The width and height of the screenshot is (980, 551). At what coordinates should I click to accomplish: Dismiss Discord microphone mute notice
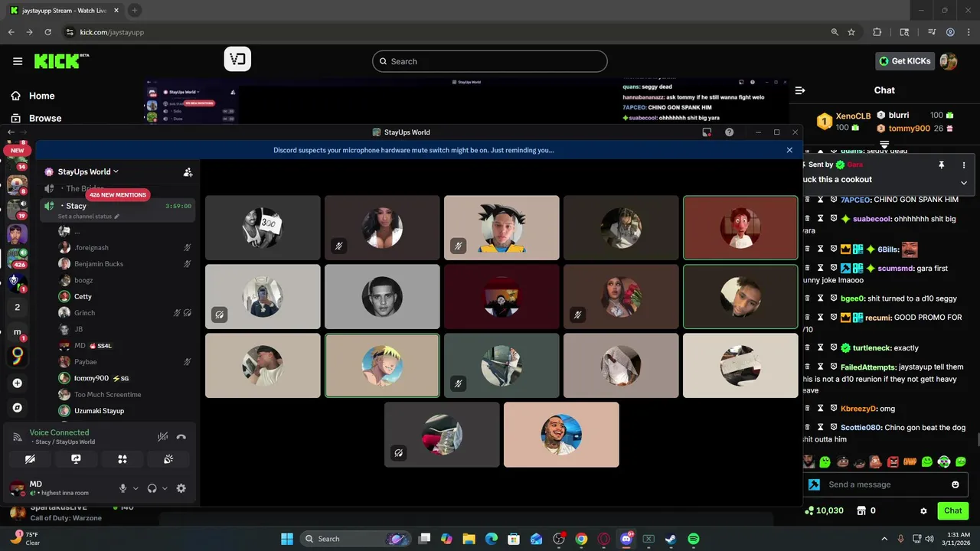click(x=789, y=150)
